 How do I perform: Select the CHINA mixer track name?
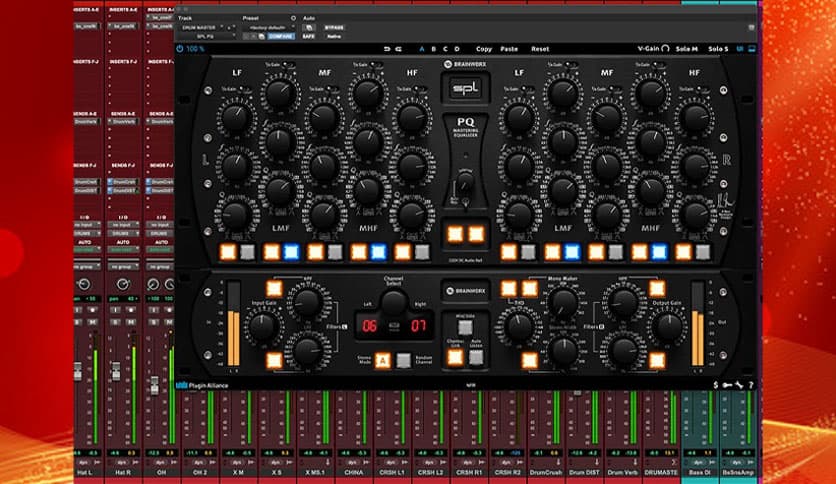(x=353, y=472)
